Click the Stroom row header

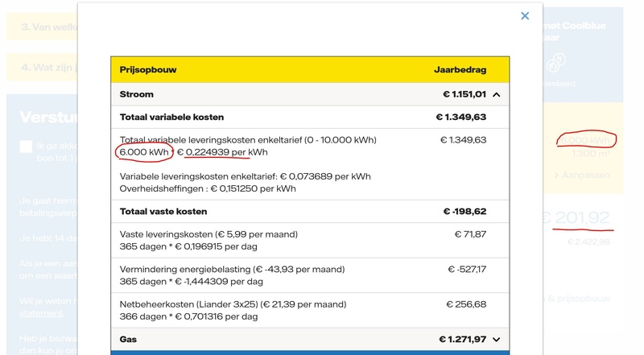coord(137,94)
